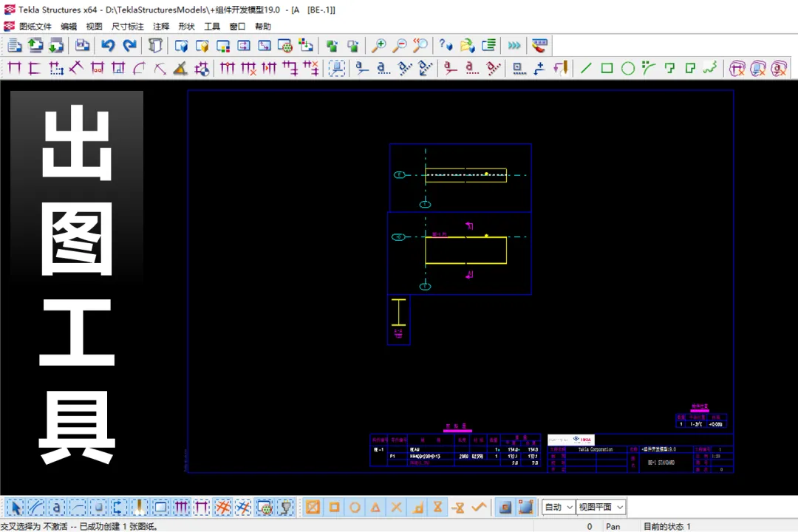Click the Save drawing icon

(x=83, y=45)
